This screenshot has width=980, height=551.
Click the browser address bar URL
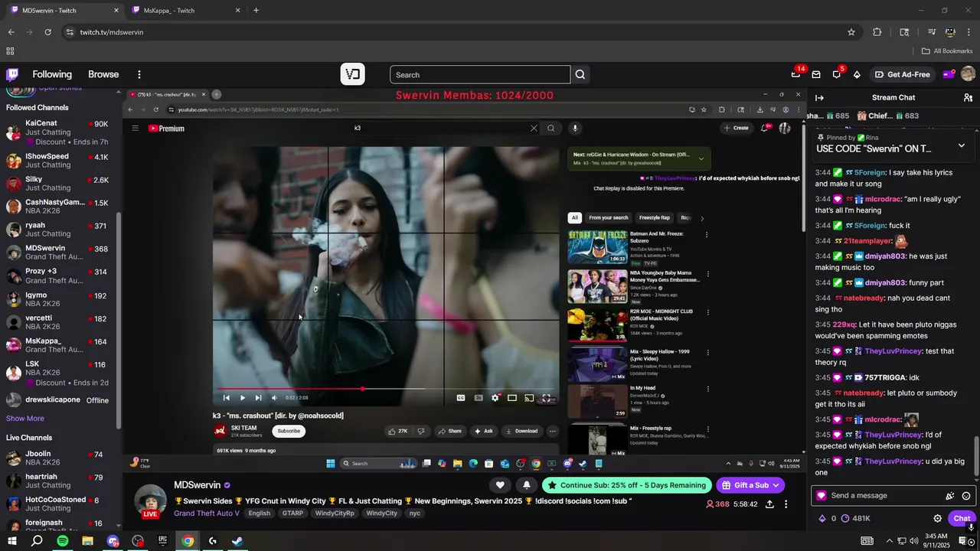(112, 32)
